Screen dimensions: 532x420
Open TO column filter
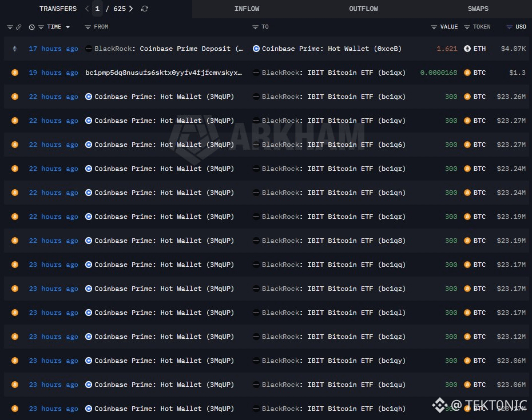pyautogui.click(x=256, y=27)
